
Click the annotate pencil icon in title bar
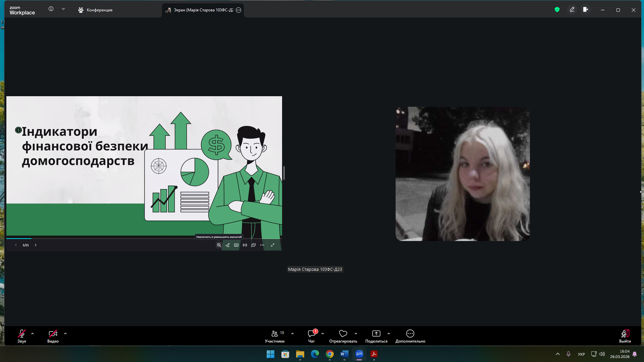[x=572, y=10]
